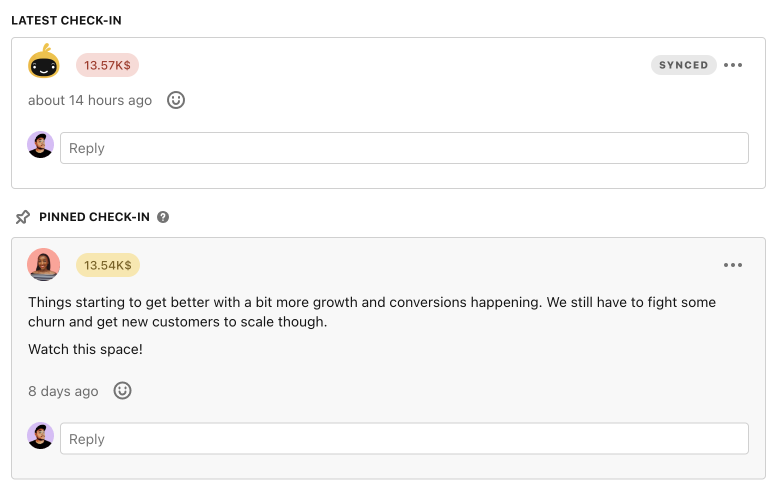Click the user avatar beside the latest check-in reply
Viewport: 777px width, 489px height.
point(41,145)
